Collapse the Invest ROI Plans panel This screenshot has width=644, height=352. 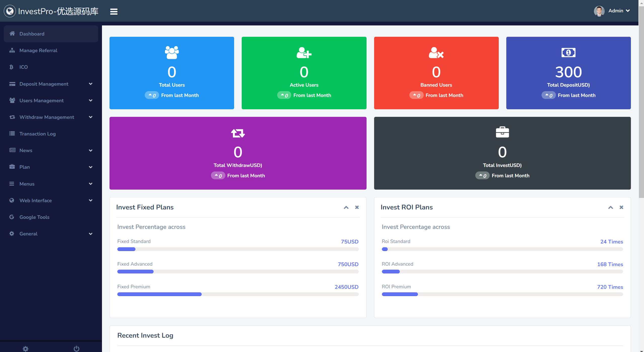(611, 207)
